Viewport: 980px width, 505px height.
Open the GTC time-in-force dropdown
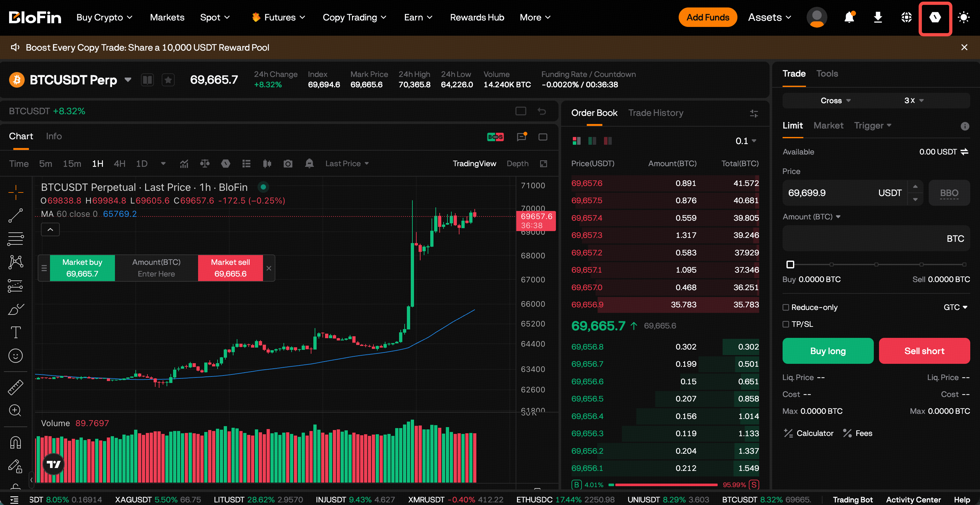tap(955, 307)
